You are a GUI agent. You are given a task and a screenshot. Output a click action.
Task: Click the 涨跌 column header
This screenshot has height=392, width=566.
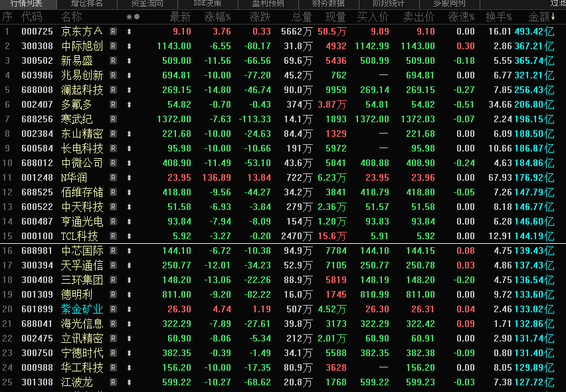(x=260, y=17)
